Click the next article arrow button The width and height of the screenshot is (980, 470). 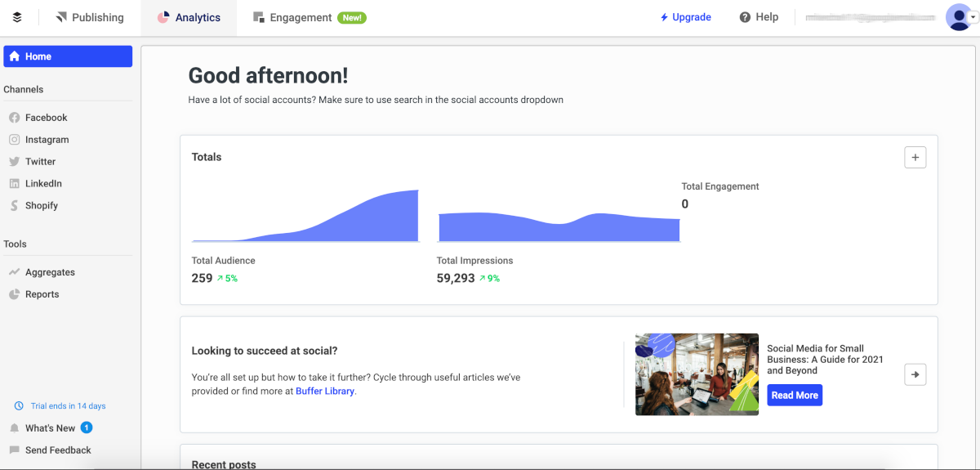coord(915,374)
